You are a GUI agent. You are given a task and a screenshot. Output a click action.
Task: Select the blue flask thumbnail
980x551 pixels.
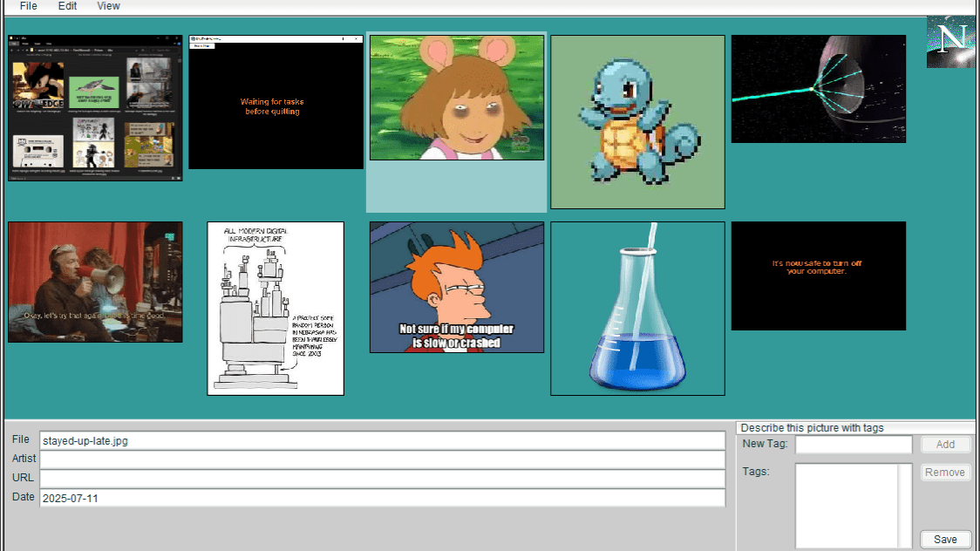(637, 308)
